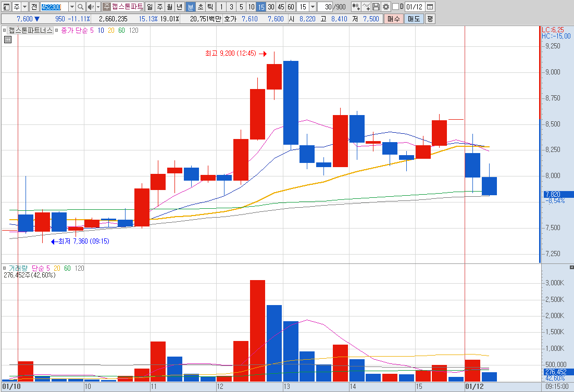The height and width of the screenshot is (392, 574).
Task: Click the 10 moving average legend
Action: pyautogui.click(x=101, y=30)
